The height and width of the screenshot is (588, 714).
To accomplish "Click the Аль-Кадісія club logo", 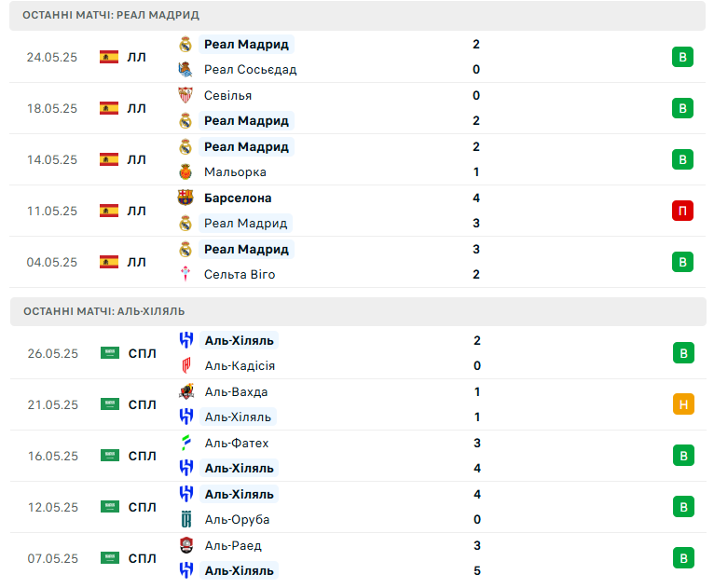I will 185,365.
